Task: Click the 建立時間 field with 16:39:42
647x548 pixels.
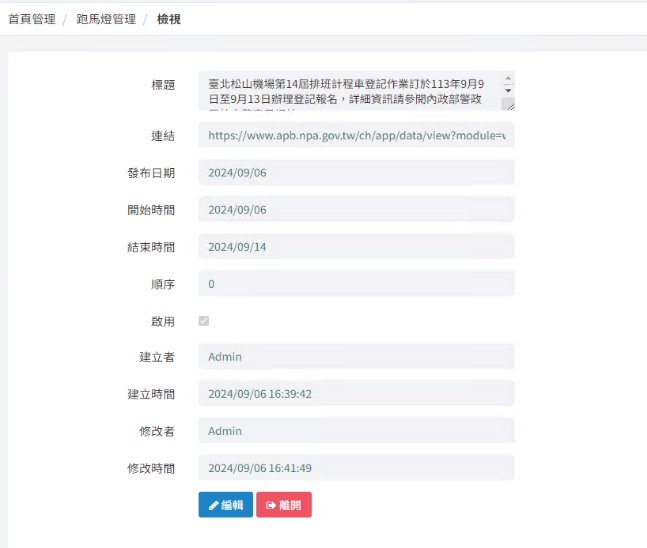Action: point(357,393)
